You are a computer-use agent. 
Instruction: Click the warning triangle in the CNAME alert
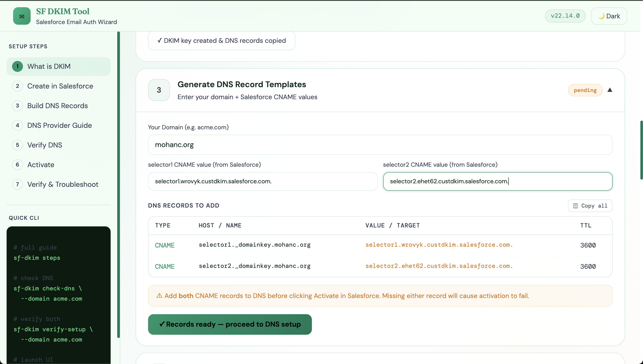point(159,295)
